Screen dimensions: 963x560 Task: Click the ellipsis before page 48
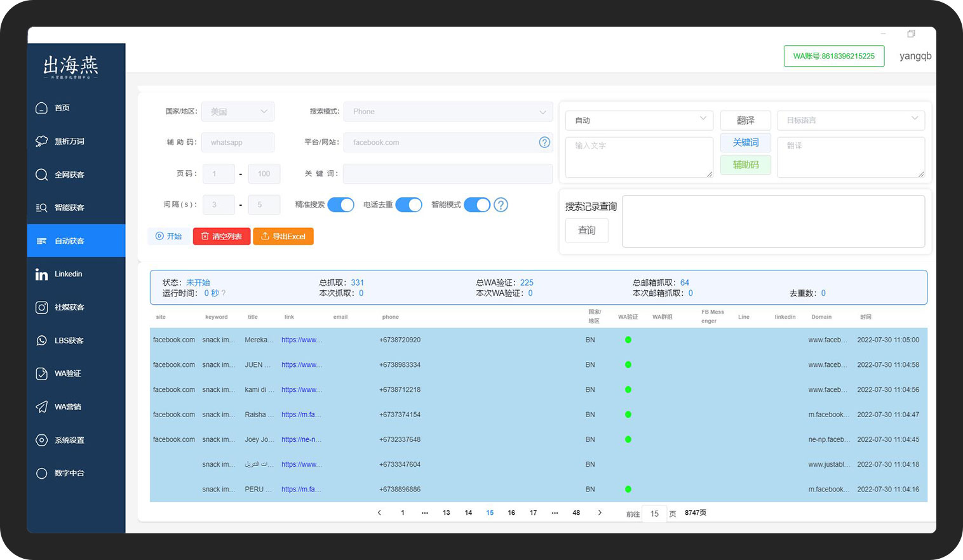point(555,513)
